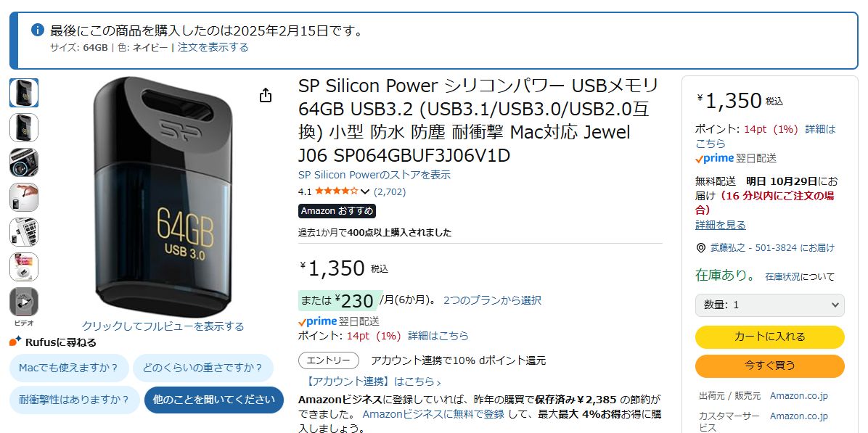Select "他のことを聞いてください" Rufus chip
Viewport: 868px width, 433px height.
[213, 400]
